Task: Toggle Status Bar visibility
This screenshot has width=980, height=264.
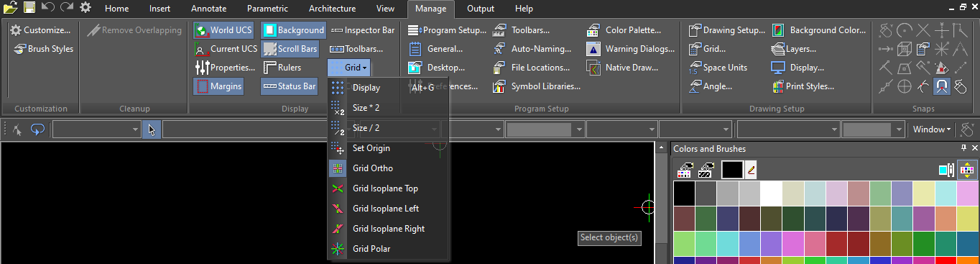Action: 290,86
